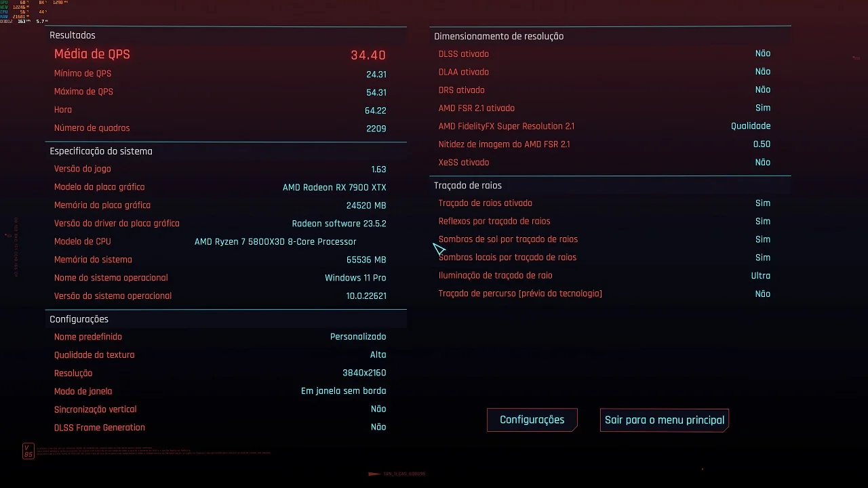Viewport: 868px width, 488px height.
Task: Click Traçado de raios ativado label
Action: [x=486, y=203]
